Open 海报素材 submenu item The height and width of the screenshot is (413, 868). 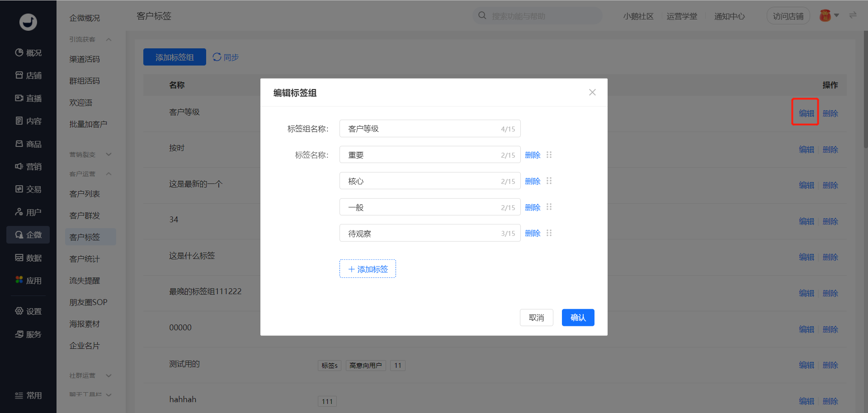(85, 324)
